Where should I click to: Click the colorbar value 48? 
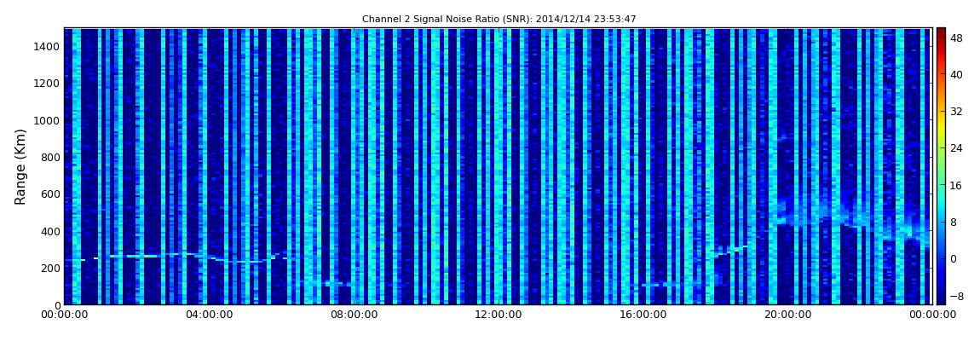[x=956, y=38]
